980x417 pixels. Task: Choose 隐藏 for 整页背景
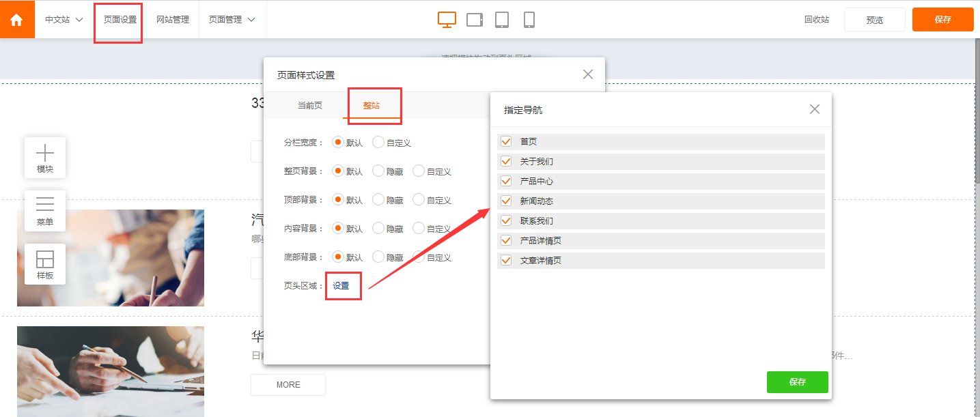click(x=378, y=171)
